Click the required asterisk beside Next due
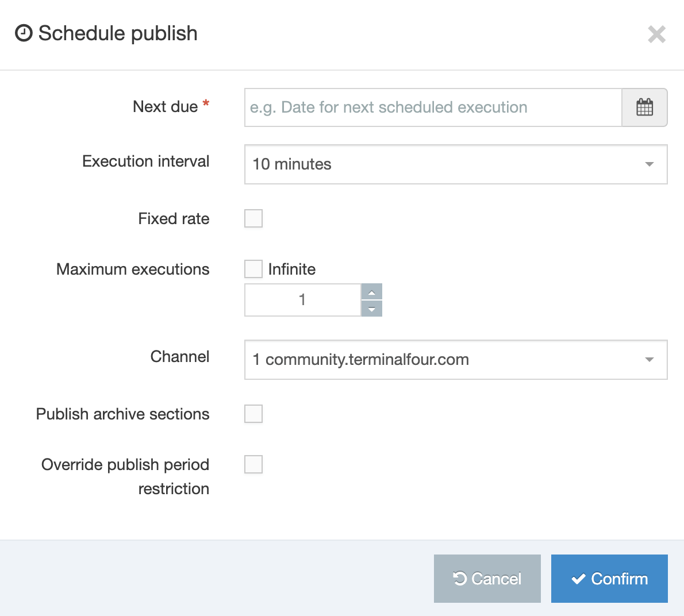Image resolution: width=684 pixels, height=616 pixels. pyautogui.click(x=206, y=102)
